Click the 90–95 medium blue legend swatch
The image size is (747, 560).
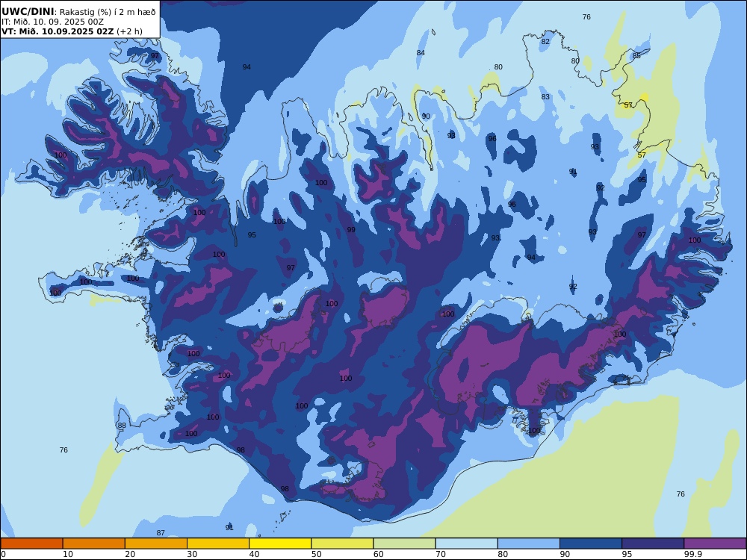pos(591,544)
